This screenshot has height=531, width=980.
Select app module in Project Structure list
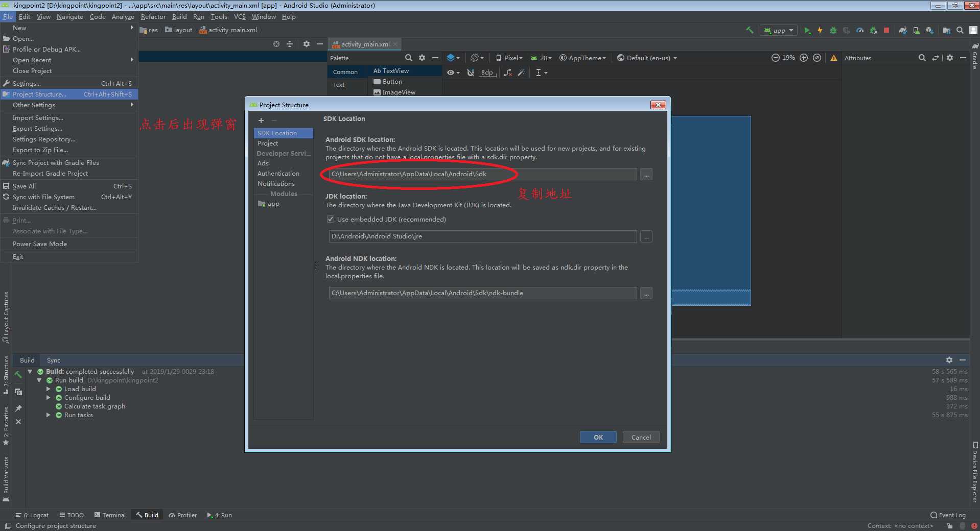tap(283, 204)
